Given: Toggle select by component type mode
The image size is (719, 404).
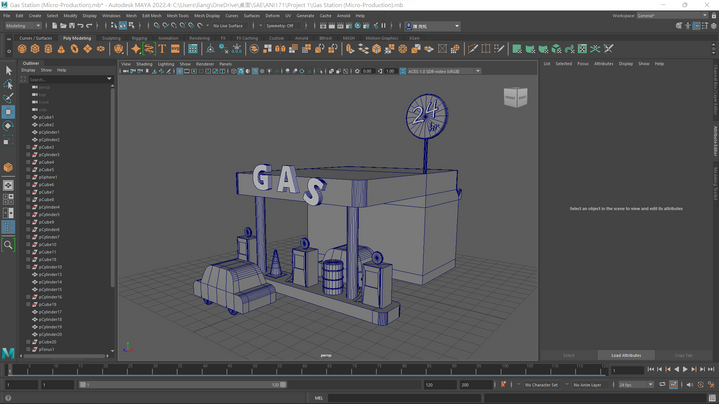Looking at the screenshot, I should coord(131,26).
